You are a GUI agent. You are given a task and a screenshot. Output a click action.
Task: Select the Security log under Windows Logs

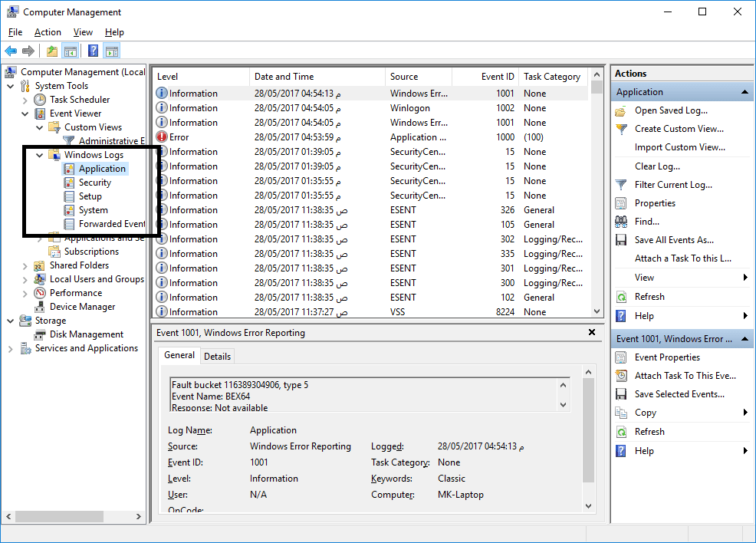94,183
